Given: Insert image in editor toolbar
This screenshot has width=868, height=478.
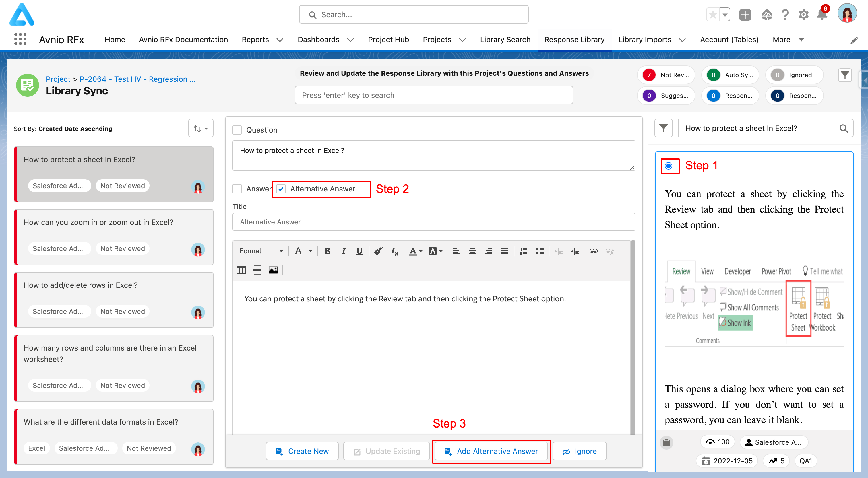Looking at the screenshot, I should (273, 270).
